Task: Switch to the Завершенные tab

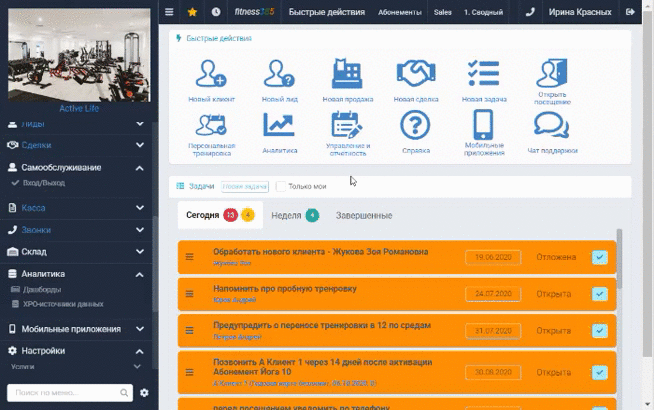Action: (364, 215)
